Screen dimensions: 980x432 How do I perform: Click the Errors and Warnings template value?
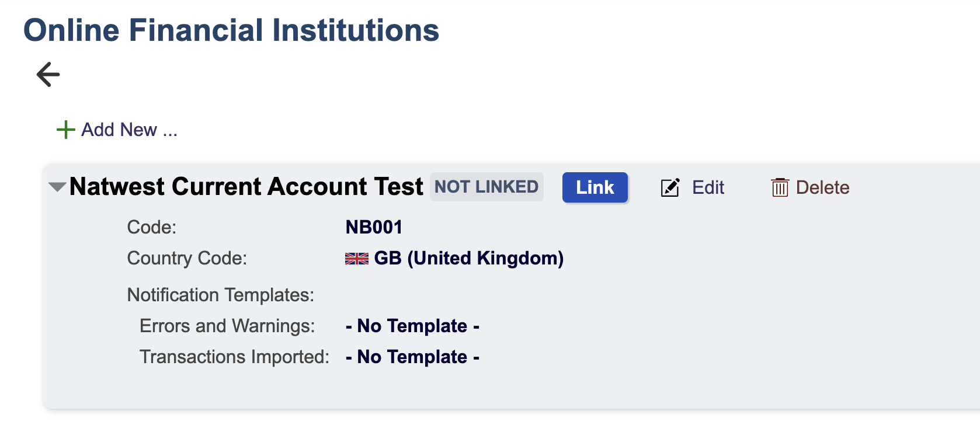(x=412, y=326)
